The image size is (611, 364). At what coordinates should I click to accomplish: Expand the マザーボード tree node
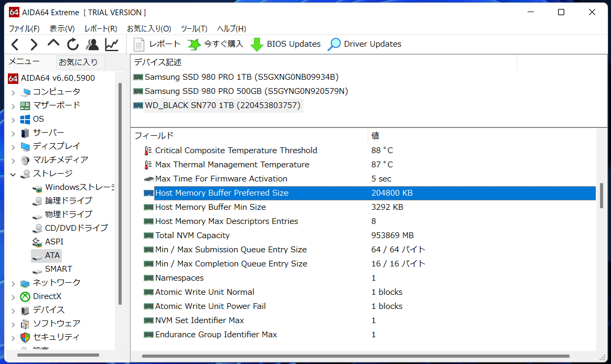(x=13, y=106)
